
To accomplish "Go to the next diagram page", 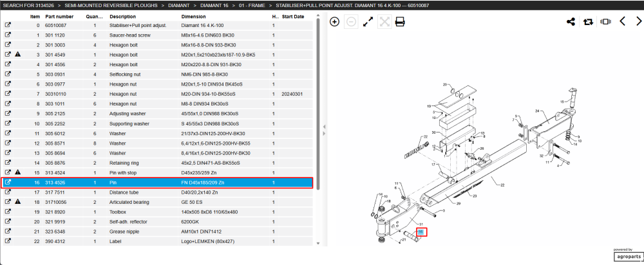I will tap(638, 22).
